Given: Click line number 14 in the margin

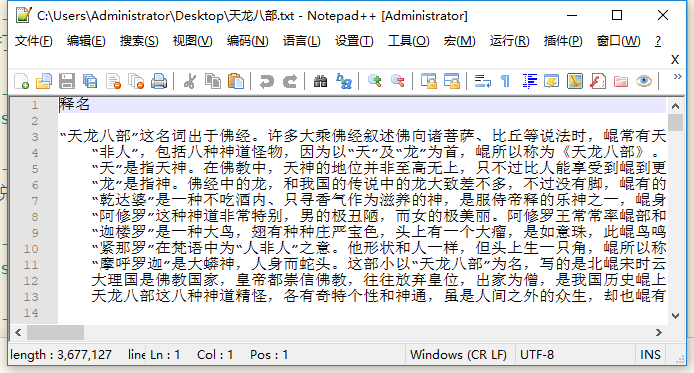Looking at the screenshot, I should coord(31,313).
